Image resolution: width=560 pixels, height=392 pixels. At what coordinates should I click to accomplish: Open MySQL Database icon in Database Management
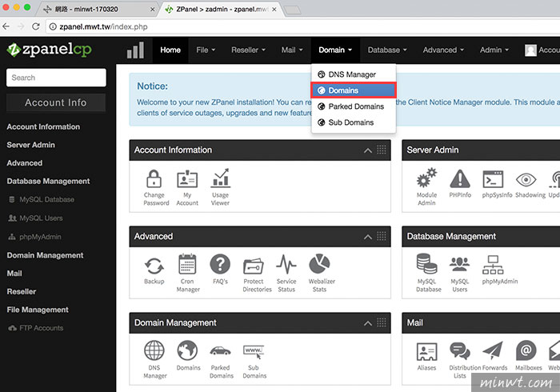click(x=426, y=264)
